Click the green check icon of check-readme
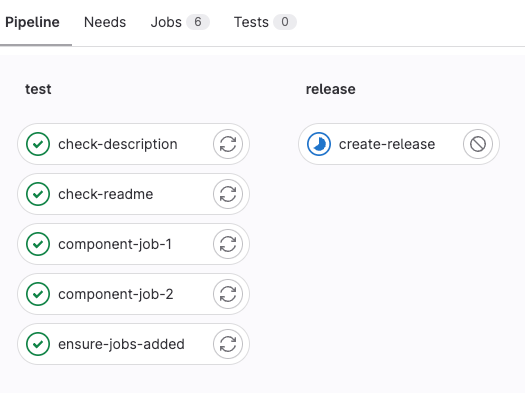This screenshot has width=525, height=393. [x=38, y=194]
